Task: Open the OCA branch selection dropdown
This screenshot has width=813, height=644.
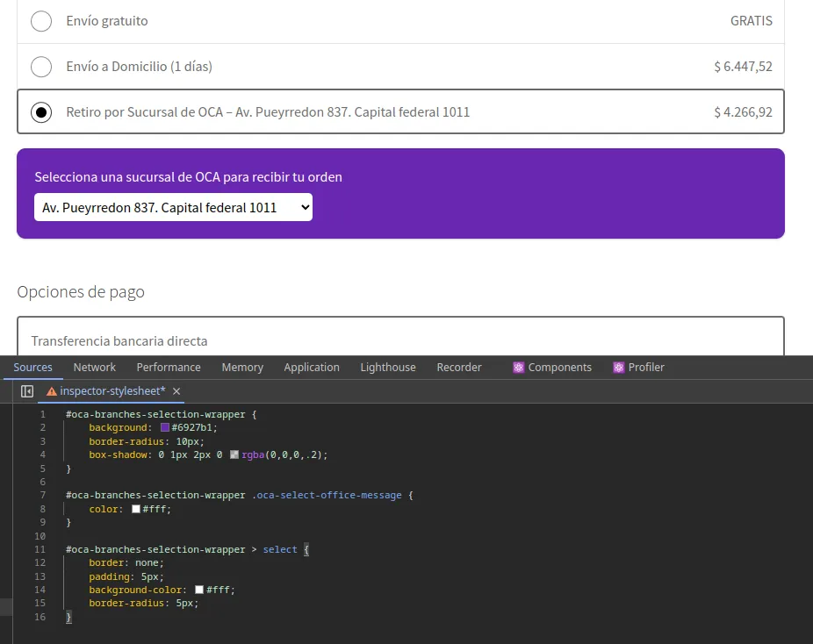Action: [x=172, y=207]
